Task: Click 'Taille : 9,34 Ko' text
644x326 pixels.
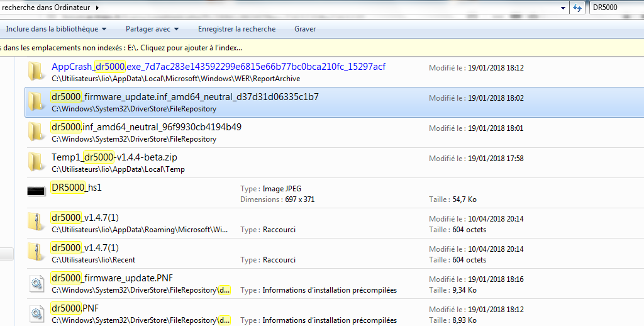Action: tap(453, 290)
